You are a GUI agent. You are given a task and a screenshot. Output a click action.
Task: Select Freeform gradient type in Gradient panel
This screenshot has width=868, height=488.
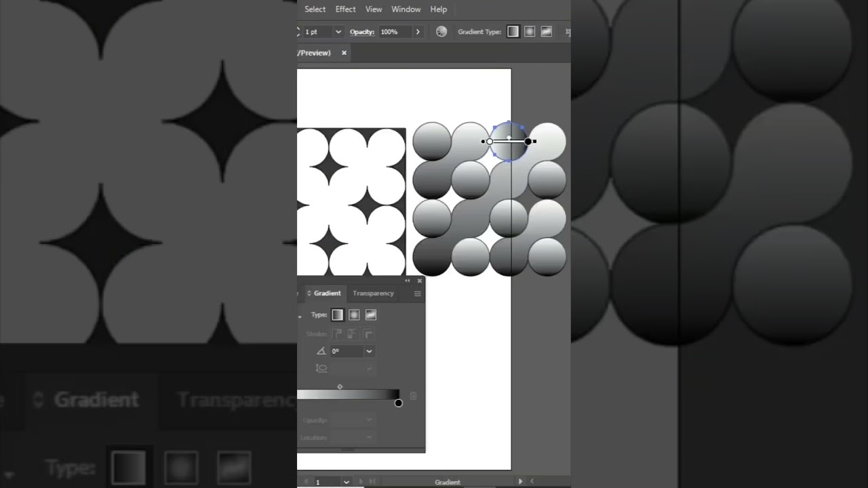(x=371, y=314)
